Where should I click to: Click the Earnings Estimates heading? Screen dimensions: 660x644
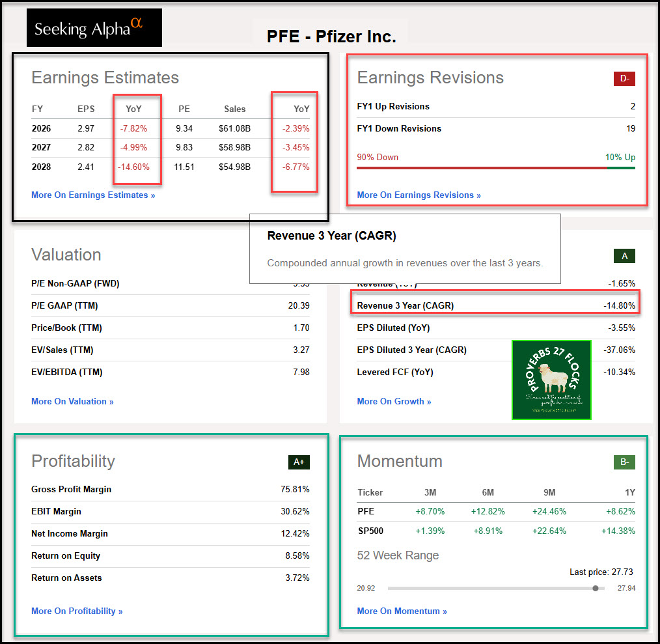[105, 77]
